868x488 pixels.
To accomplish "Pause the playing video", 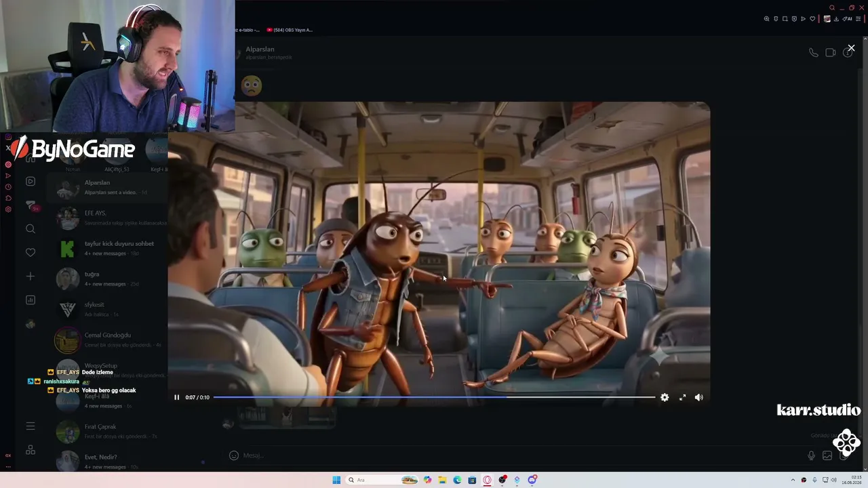I will pyautogui.click(x=176, y=397).
